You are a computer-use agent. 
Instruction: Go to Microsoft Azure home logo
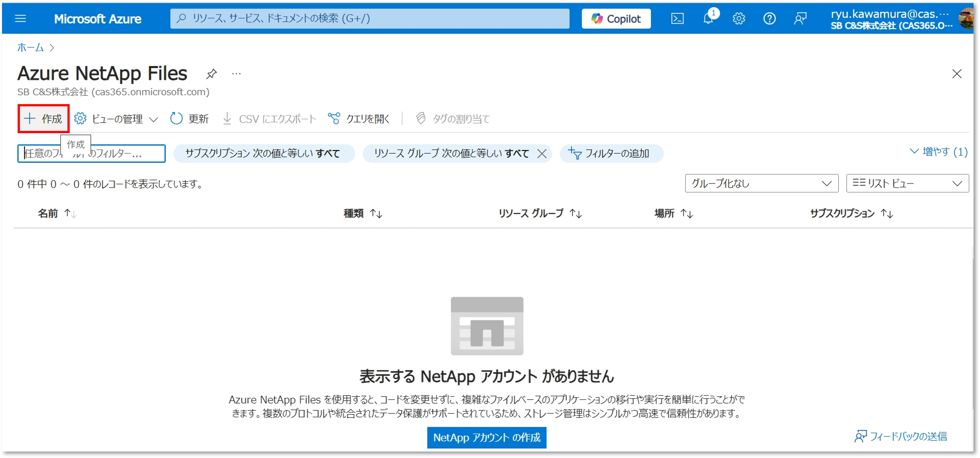[x=97, y=19]
